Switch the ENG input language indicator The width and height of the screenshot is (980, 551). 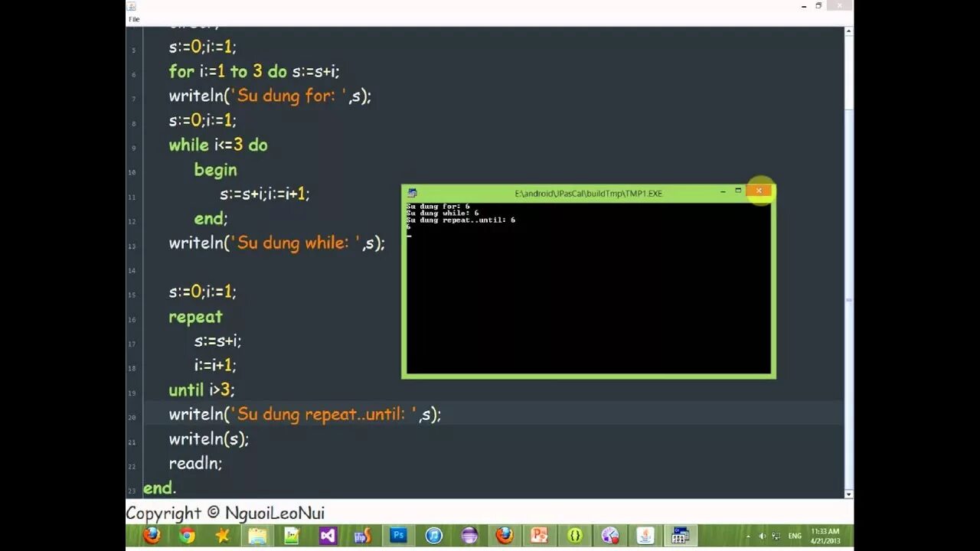point(795,536)
